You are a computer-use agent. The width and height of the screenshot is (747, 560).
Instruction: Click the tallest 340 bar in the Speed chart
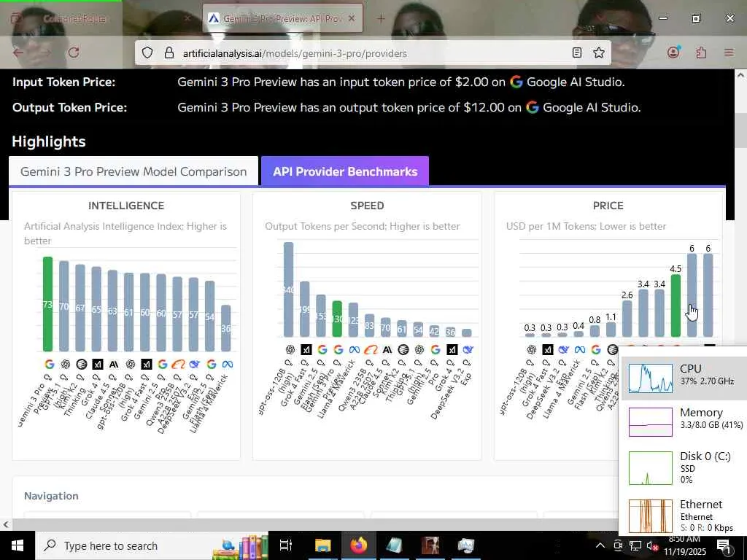[x=288, y=289]
